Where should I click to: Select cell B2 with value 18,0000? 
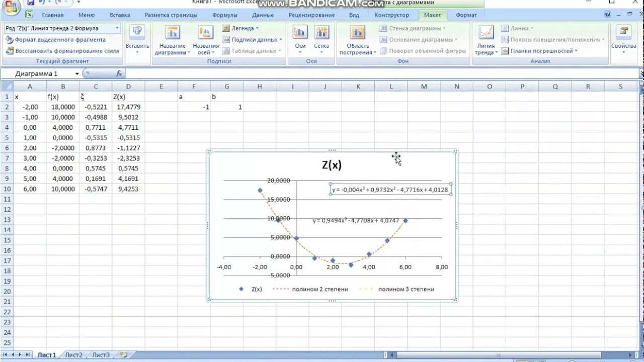pyautogui.click(x=63, y=107)
